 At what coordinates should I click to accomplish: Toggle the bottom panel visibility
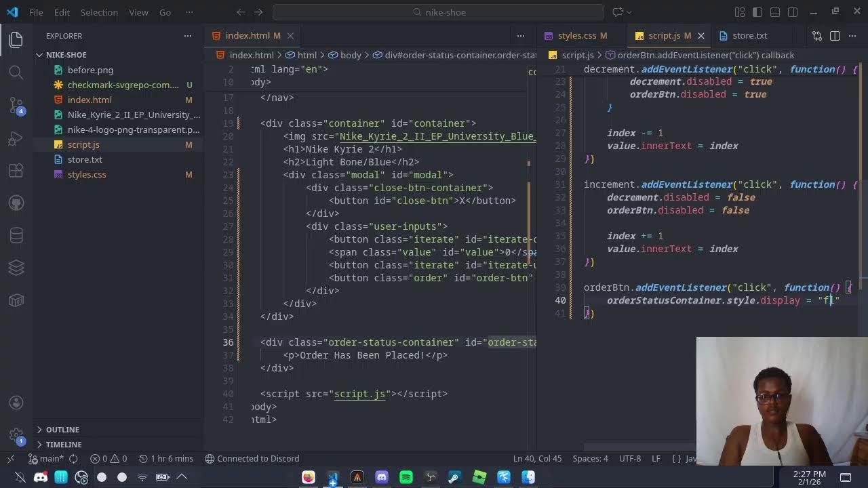775,12
